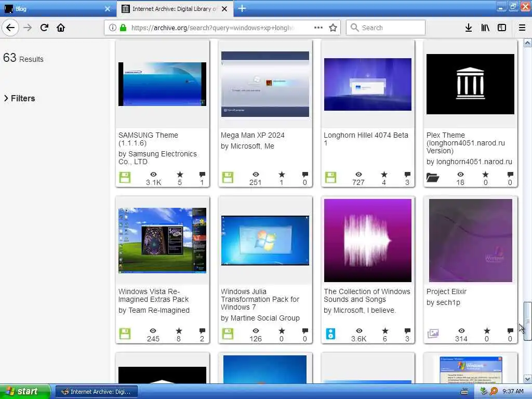Open the Project Elixir title link
The image size is (532, 399).
(x=446, y=291)
